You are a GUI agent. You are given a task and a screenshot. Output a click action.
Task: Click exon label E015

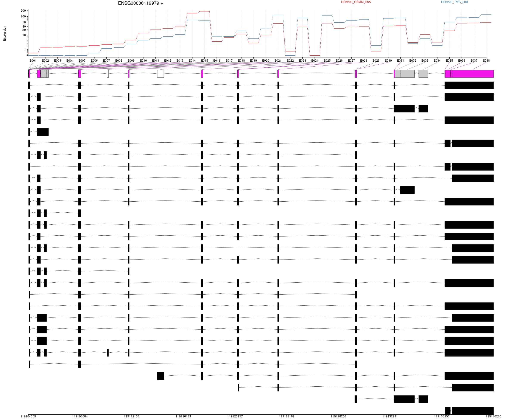tap(204, 61)
